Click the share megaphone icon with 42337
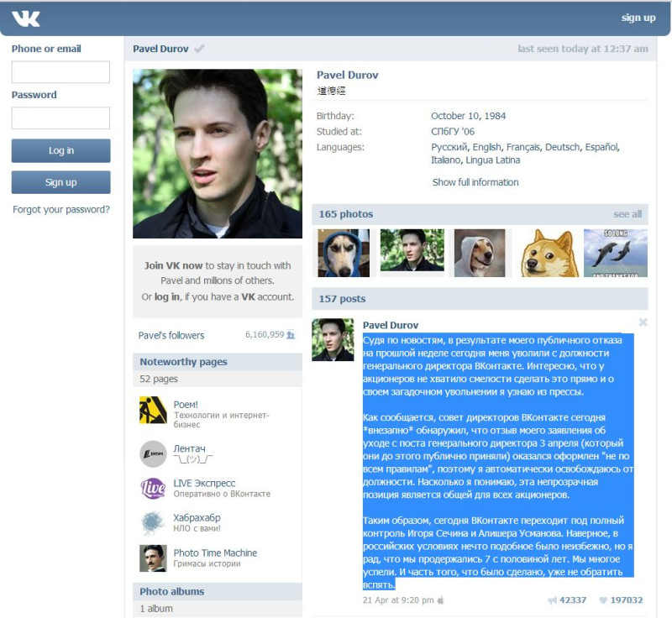Viewport: 672px width, 618px height. pyautogui.click(x=553, y=600)
